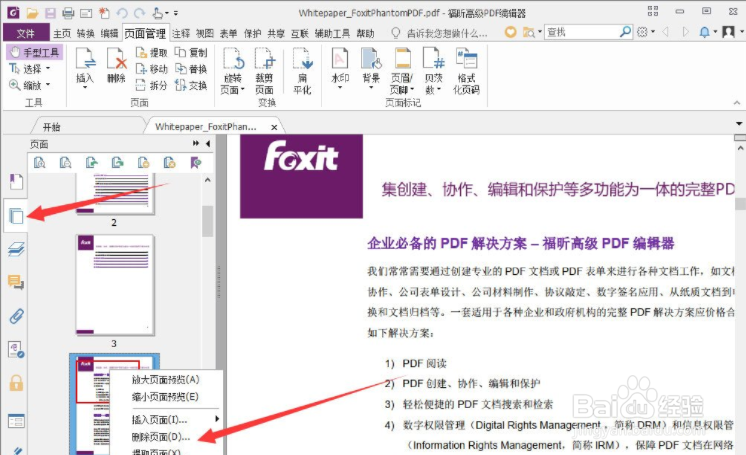Open the user account avatar menu
The height and width of the screenshot is (455, 746).
click(728, 32)
